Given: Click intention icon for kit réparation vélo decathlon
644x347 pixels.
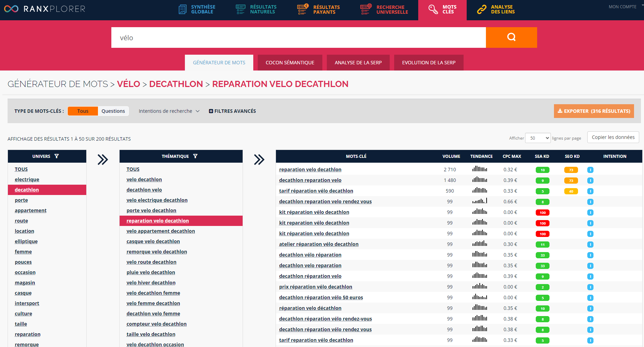Looking at the screenshot, I should [590, 213].
